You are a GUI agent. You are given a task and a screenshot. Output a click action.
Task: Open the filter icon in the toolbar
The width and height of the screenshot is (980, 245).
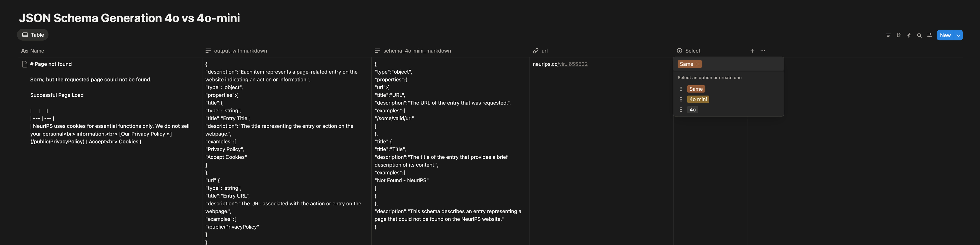coord(888,35)
